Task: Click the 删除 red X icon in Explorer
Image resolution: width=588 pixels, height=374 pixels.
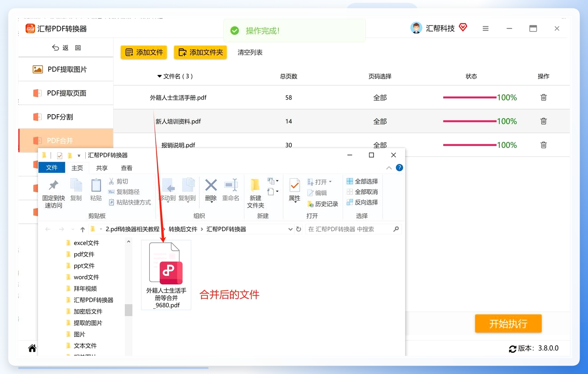Action: pyautogui.click(x=211, y=185)
